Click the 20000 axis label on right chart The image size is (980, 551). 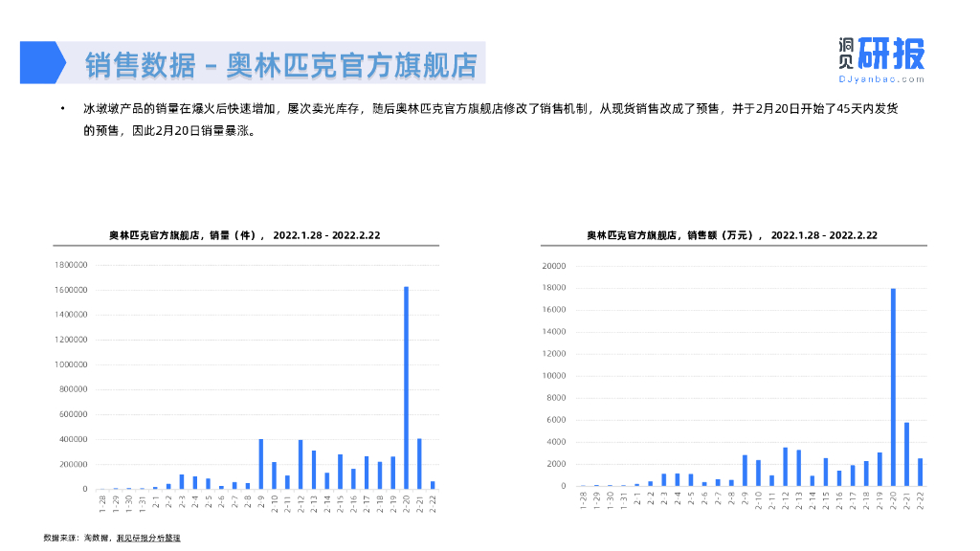pos(554,266)
